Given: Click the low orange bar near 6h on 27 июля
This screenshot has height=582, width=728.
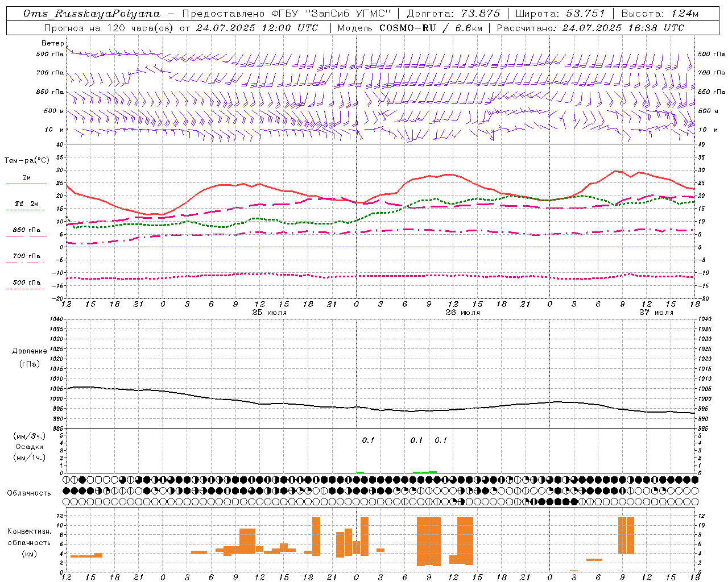Looking at the screenshot, I should pyautogui.click(x=594, y=560).
